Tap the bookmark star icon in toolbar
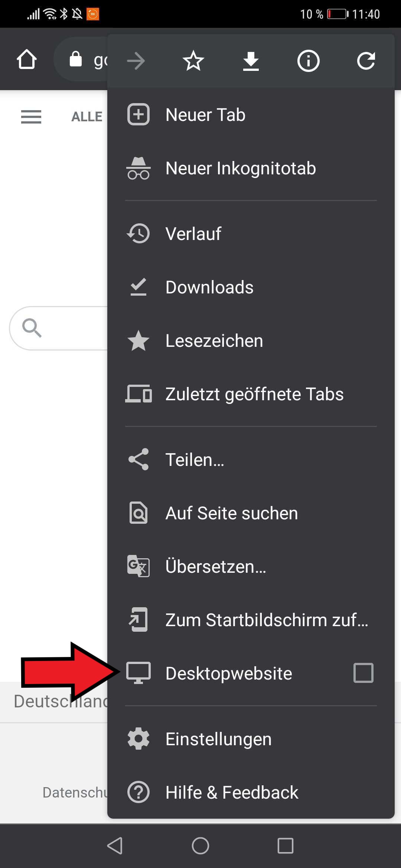The width and height of the screenshot is (401, 868). pyautogui.click(x=193, y=61)
